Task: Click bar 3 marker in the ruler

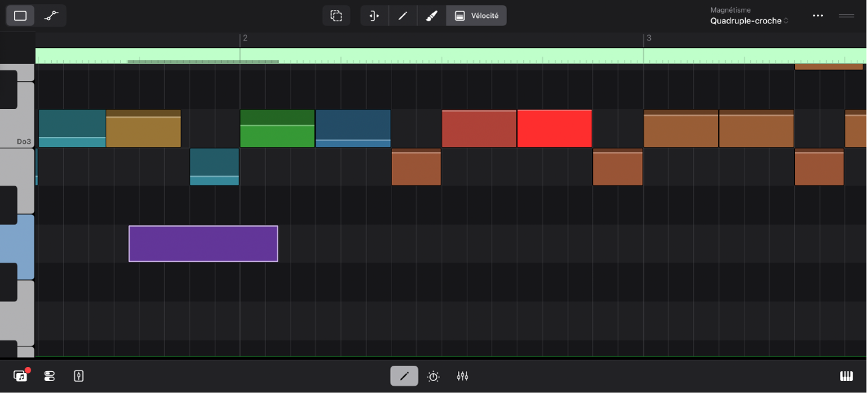Action: (x=648, y=39)
